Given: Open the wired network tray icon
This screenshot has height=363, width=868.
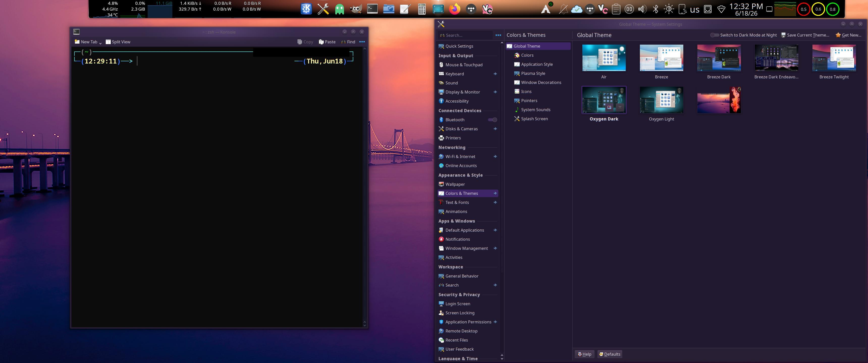Looking at the screenshot, I should point(708,9).
